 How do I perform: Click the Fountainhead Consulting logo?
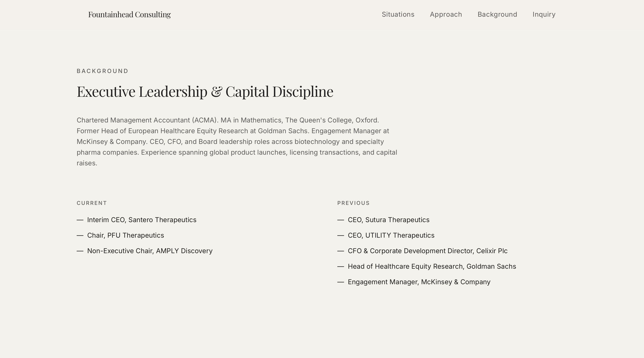coord(129,14)
